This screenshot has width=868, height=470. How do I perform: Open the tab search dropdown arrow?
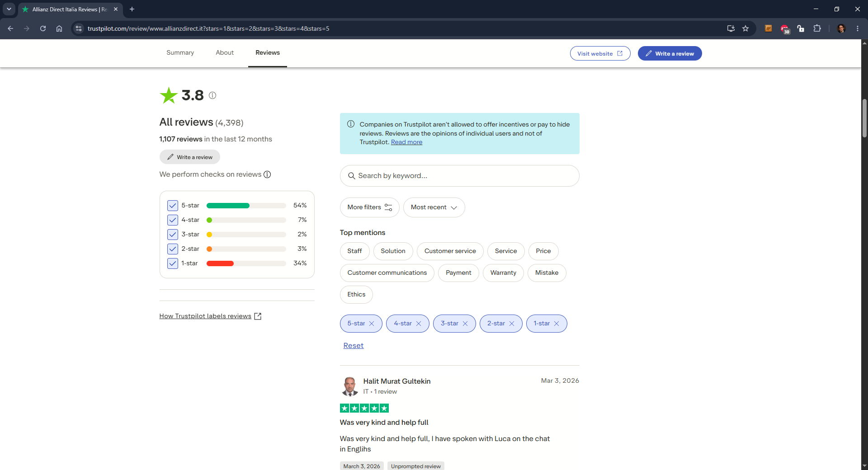click(9, 9)
